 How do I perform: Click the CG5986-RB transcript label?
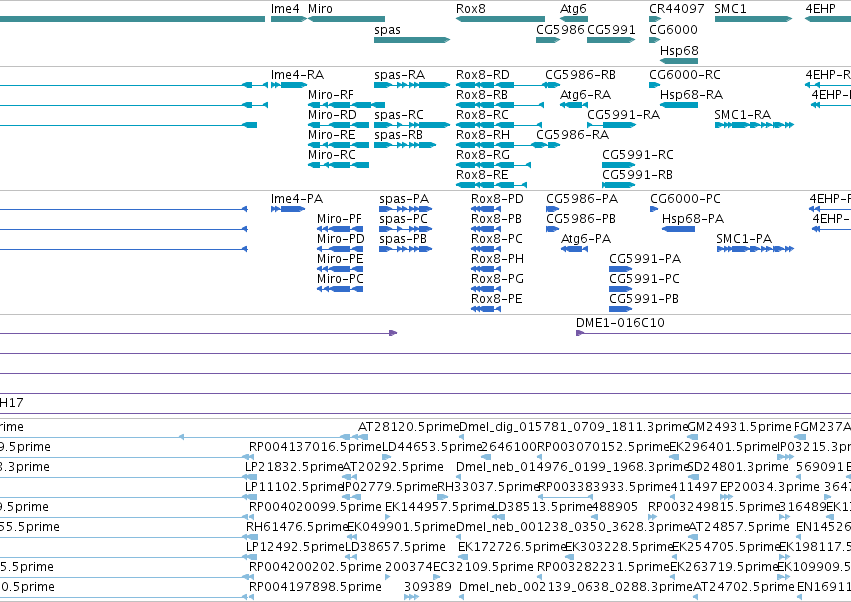580,75
